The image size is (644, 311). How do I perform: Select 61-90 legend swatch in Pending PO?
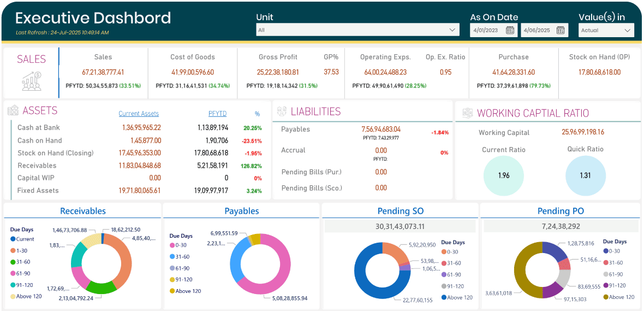pos(606,274)
